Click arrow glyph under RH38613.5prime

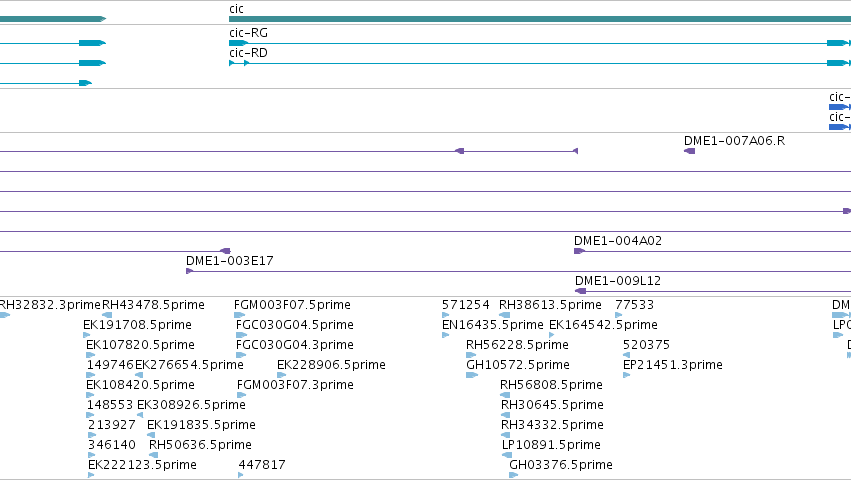pos(504,315)
